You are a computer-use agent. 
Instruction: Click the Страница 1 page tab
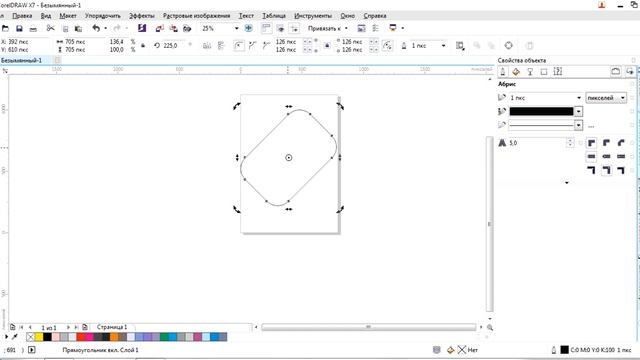(x=112, y=327)
